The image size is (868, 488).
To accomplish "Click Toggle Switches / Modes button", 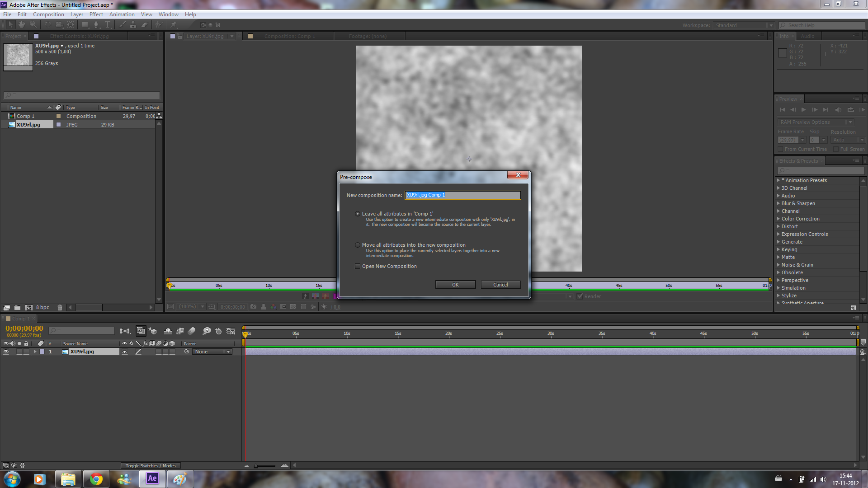I will [x=151, y=465].
